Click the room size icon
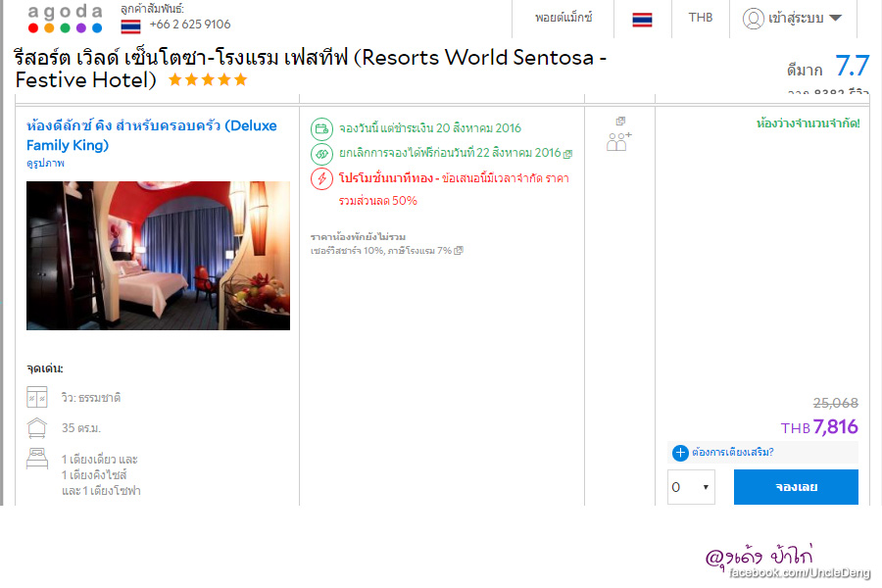Screen dimensions: 882x588 pyautogui.click(x=37, y=428)
